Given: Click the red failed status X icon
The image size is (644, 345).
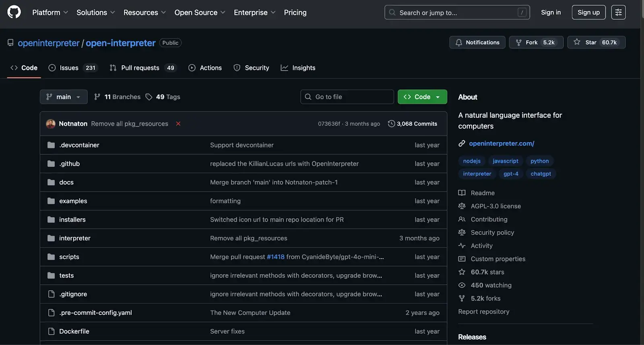Looking at the screenshot, I should click(178, 124).
